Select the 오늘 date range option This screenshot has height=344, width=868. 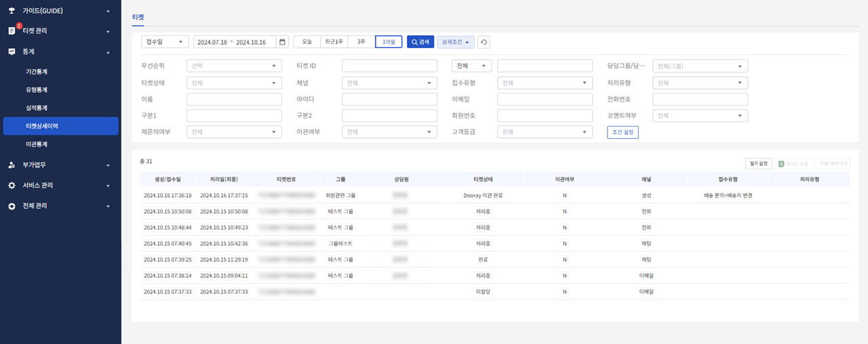(307, 42)
